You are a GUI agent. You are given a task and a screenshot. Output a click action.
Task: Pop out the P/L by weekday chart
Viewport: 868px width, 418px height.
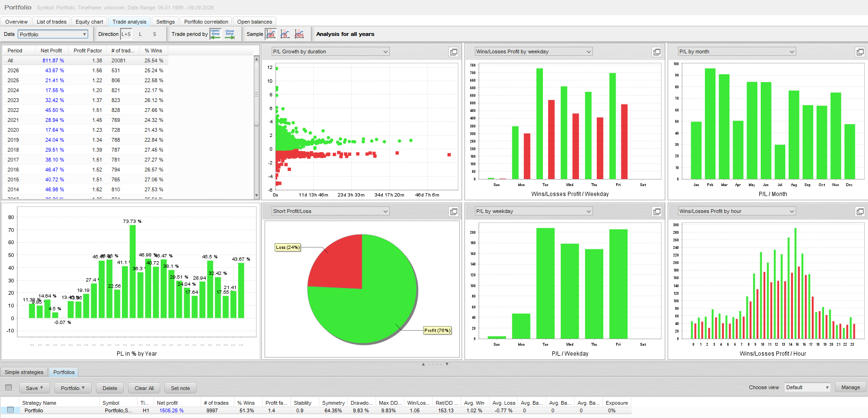click(657, 212)
